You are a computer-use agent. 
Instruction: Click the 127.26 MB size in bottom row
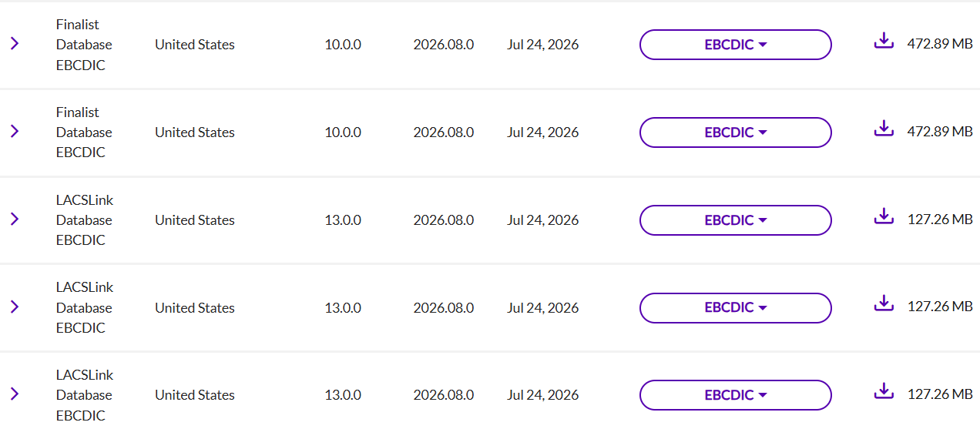pos(940,395)
